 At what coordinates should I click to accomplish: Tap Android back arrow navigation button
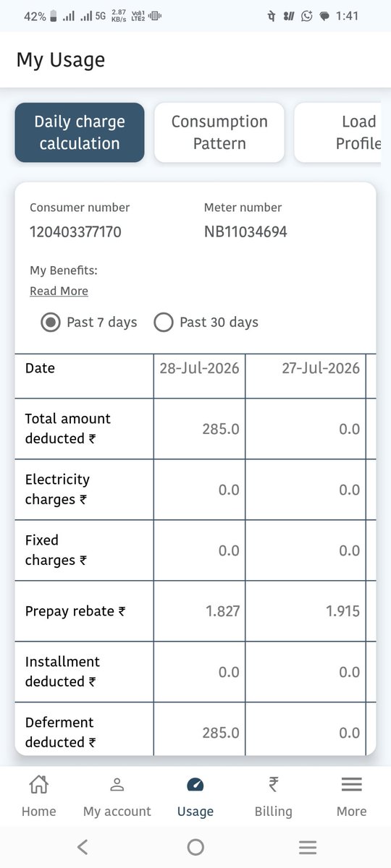(83, 847)
